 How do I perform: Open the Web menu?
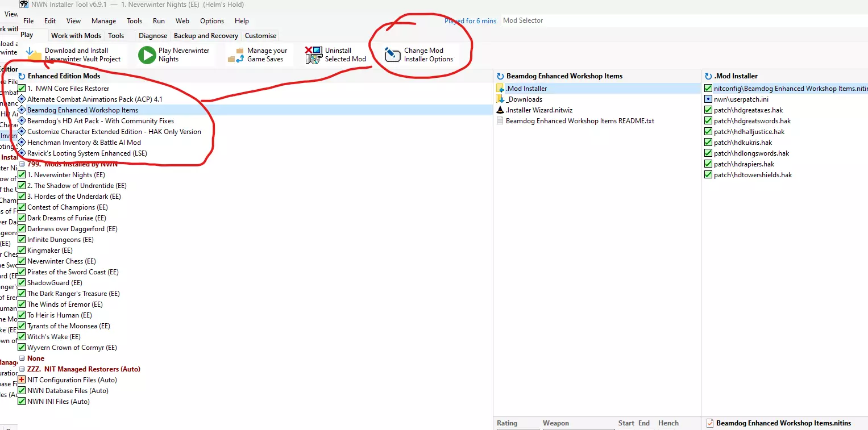coord(182,21)
